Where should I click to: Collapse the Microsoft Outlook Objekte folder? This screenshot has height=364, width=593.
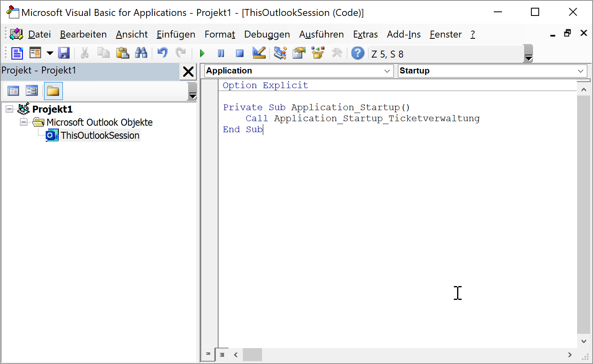point(24,122)
